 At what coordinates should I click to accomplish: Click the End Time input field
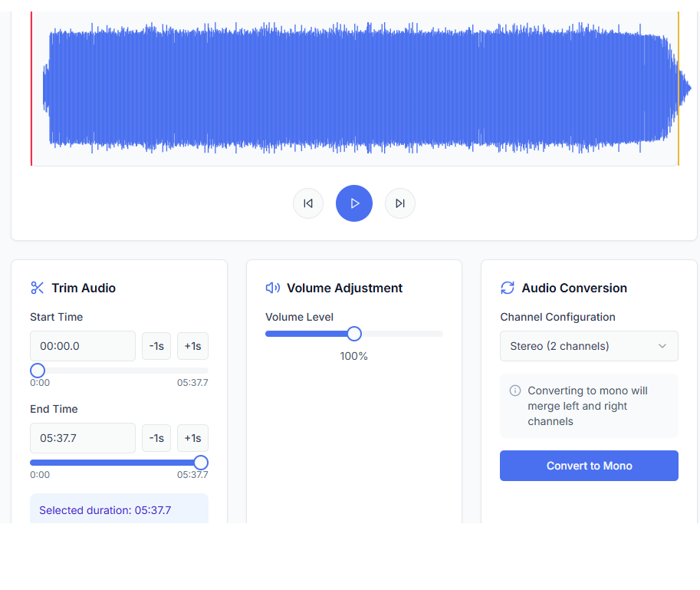[83, 438]
